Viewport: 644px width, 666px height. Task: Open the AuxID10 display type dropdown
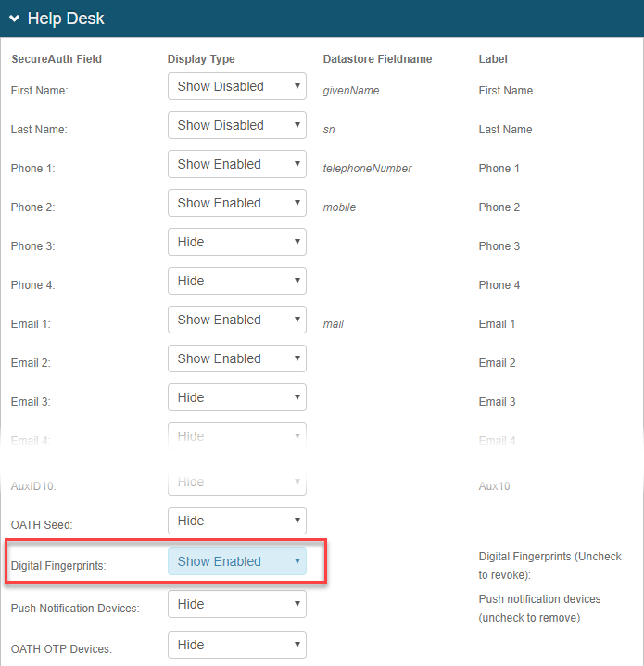click(236, 483)
